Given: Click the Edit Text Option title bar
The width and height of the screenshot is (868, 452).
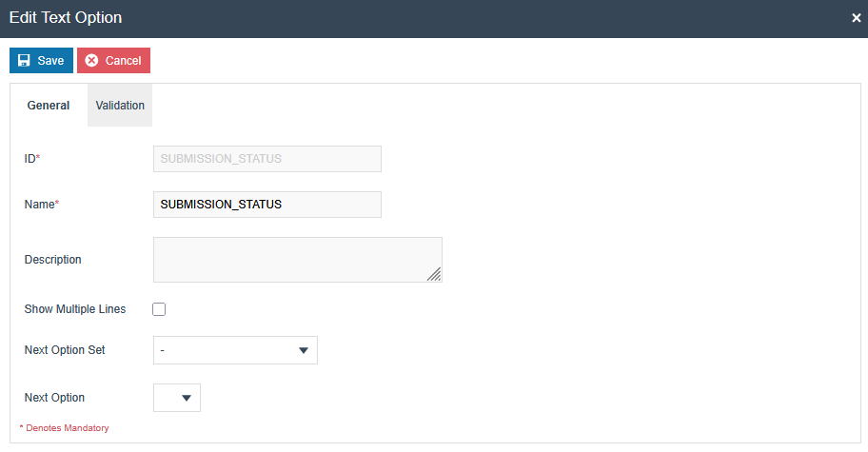Looking at the screenshot, I should point(381,18).
